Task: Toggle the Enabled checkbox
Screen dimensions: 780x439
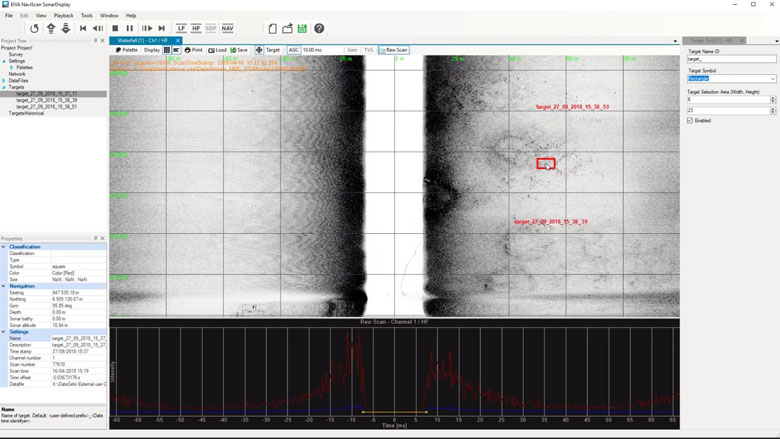Action: pos(690,120)
